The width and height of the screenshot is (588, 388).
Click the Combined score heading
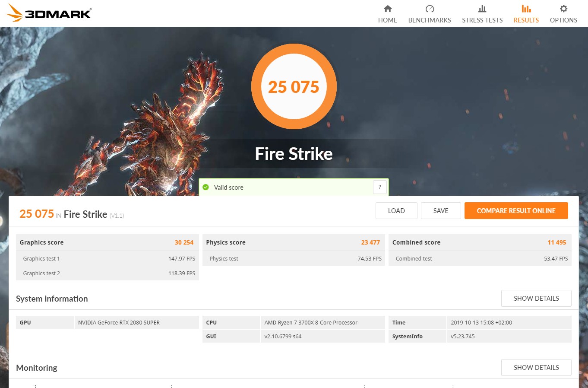click(416, 242)
